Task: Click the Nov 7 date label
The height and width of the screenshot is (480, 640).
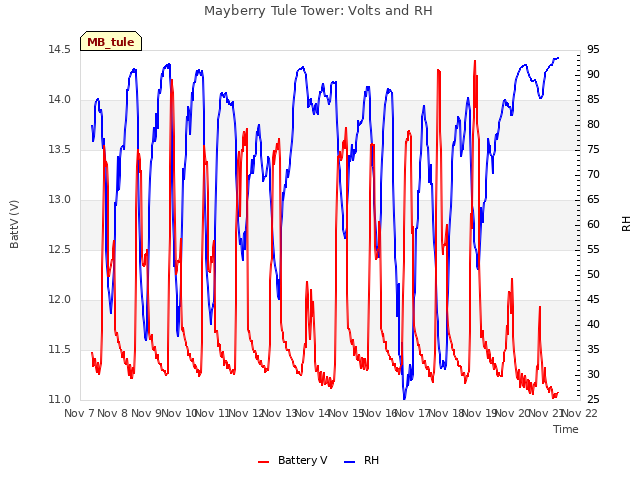Action: (x=80, y=413)
